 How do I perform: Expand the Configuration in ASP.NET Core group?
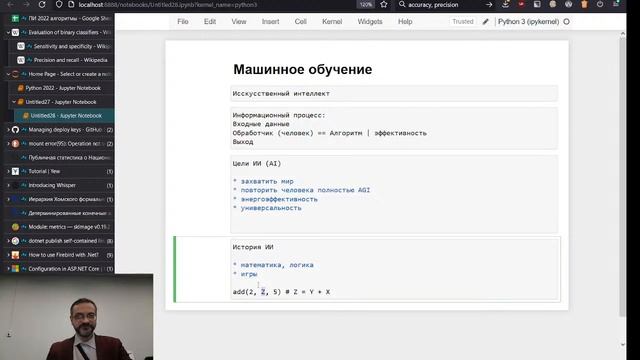(8, 269)
